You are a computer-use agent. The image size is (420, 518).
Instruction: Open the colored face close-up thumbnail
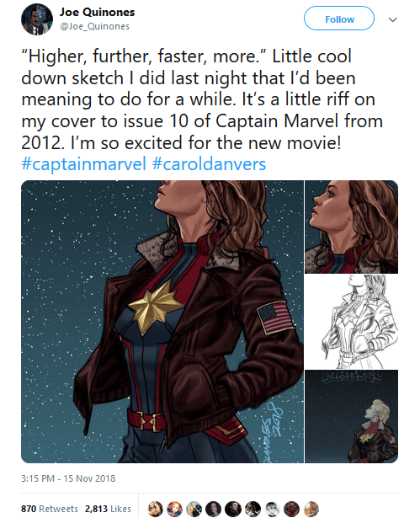[x=351, y=227]
